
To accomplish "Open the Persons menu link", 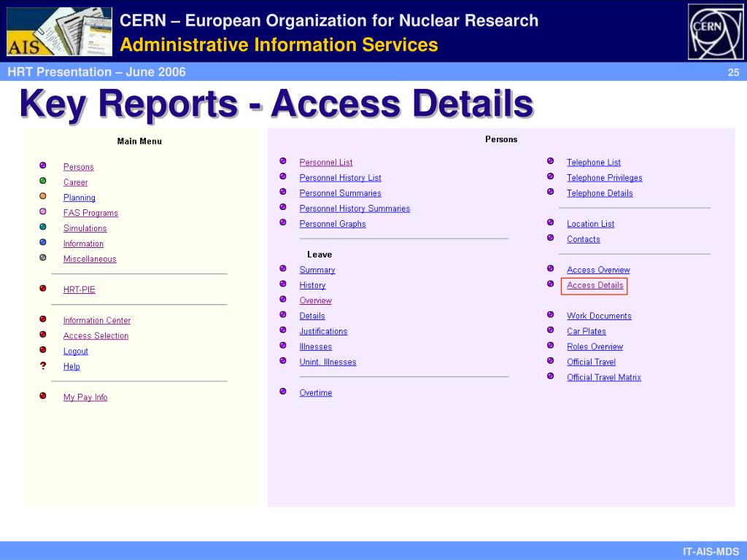I will pyautogui.click(x=79, y=167).
